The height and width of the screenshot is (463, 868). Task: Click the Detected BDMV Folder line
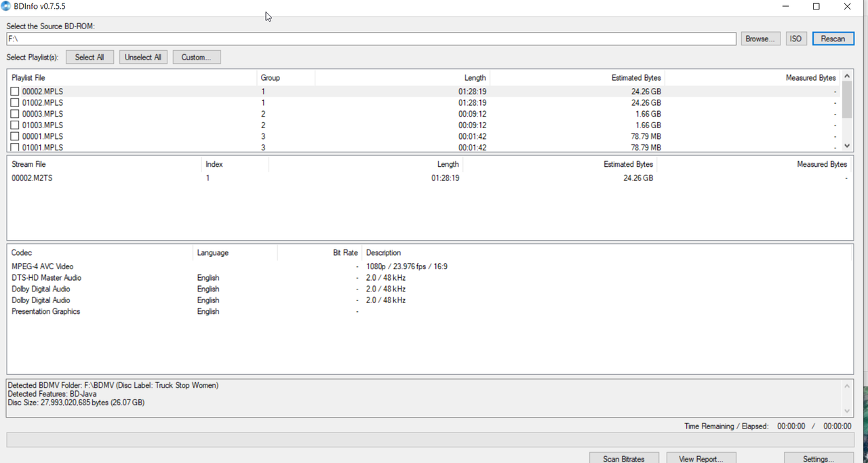pos(113,385)
